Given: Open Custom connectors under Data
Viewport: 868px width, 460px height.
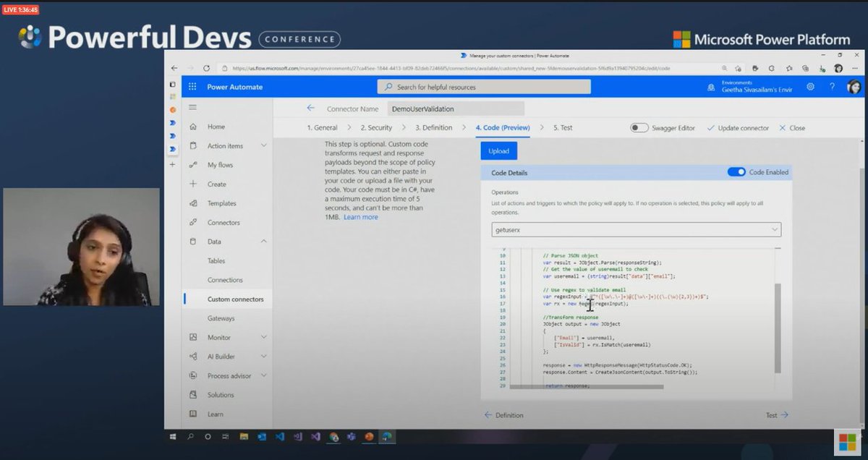Looking at the screenshot, I should pos(236,299).
